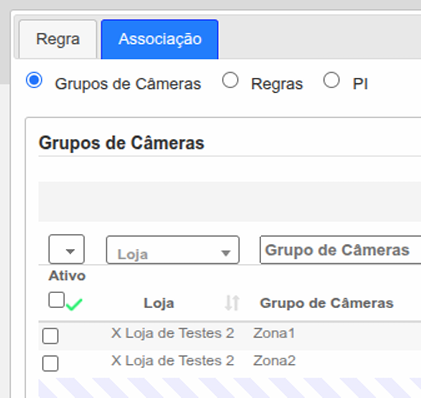423x398 pixels.
Task: Focus the Grupo de Câmeras filter field
Action: [340, 250]
